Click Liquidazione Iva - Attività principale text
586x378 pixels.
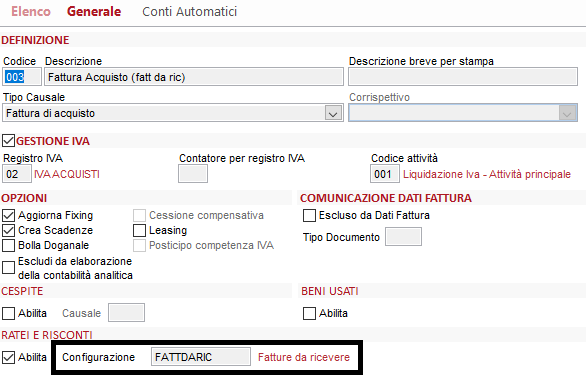487,174
